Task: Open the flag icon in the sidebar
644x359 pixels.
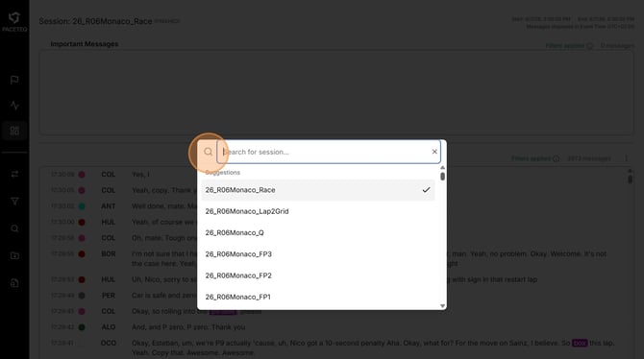Action: coord(14,80)
